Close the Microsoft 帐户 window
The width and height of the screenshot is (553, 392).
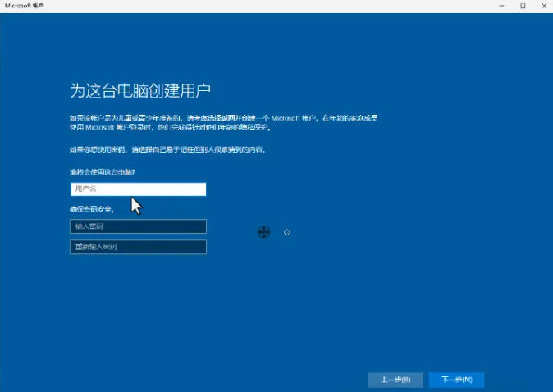(543, 6)
